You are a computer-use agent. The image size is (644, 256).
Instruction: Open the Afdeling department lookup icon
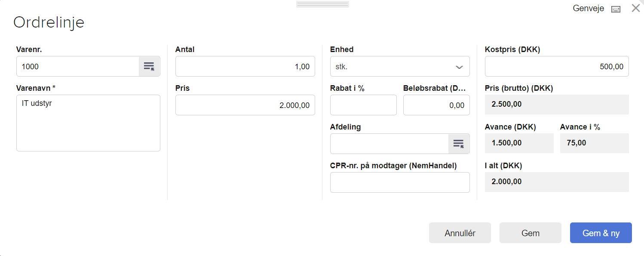[459, 144]
